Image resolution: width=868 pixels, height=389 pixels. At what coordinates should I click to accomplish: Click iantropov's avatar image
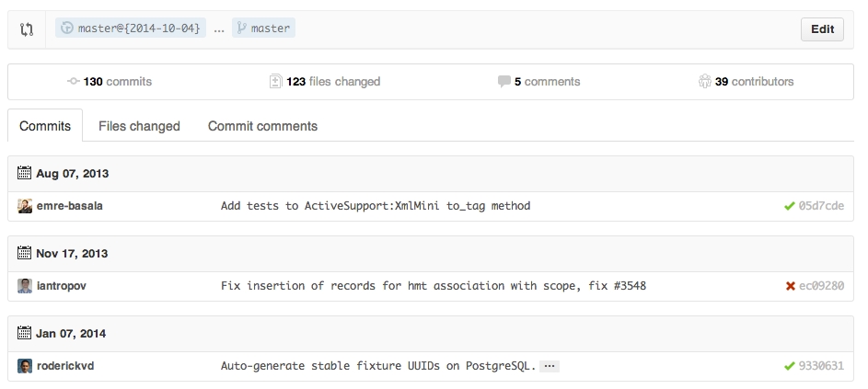[x=25, y=286]
